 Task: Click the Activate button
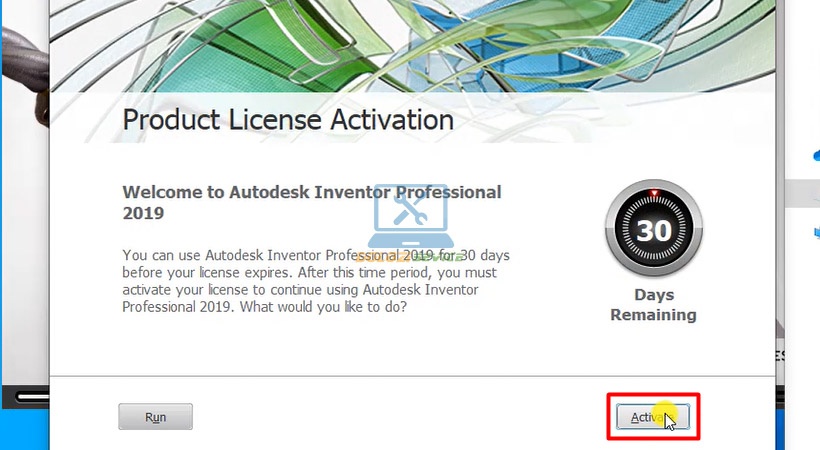[653, 417]
